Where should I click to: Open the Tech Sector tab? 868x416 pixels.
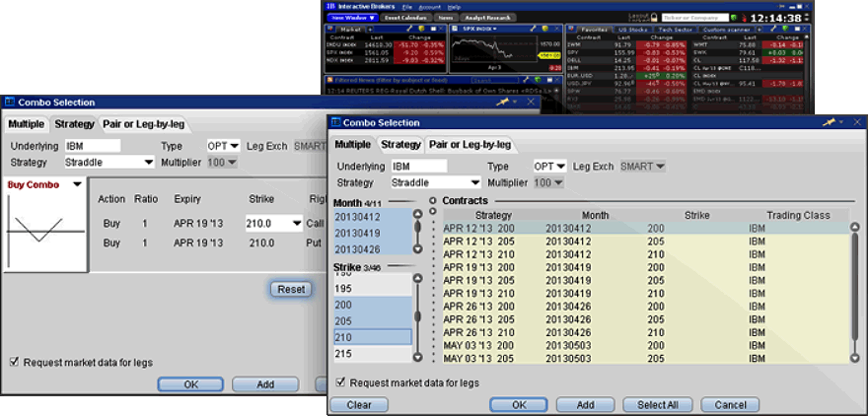coord(675,29)
